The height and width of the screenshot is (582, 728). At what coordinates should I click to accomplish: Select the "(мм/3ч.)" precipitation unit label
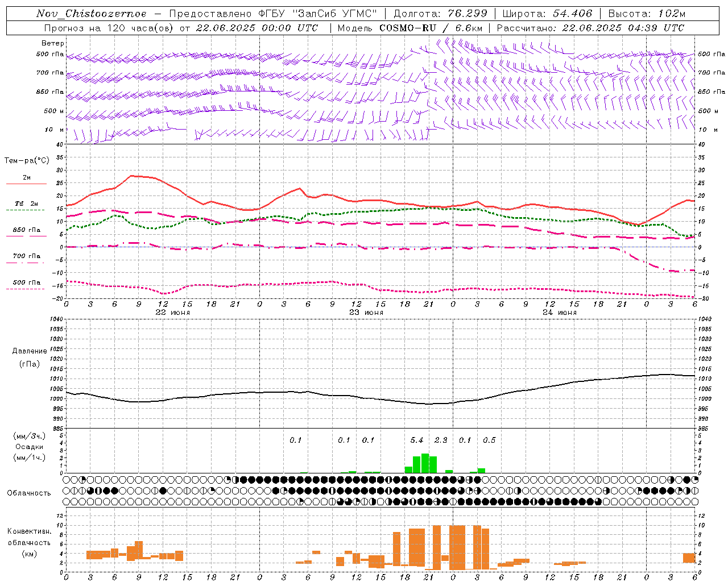(x=30, y=436)
